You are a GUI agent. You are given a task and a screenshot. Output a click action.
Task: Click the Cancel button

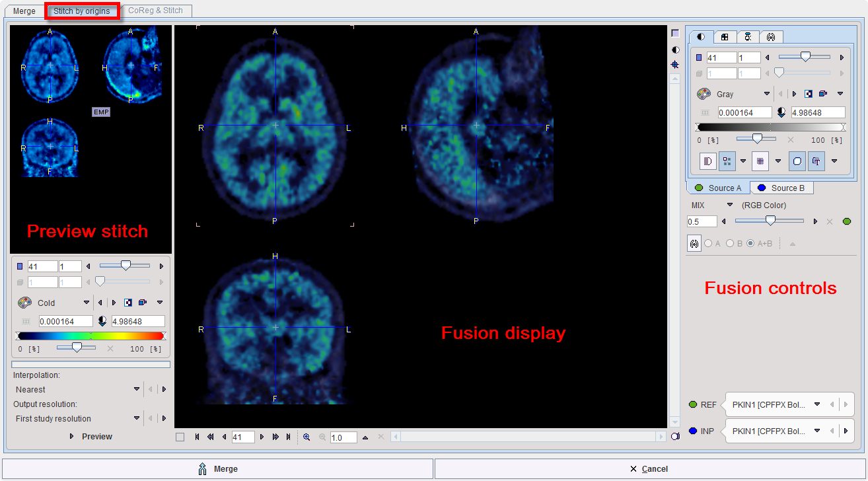point(649,469)
